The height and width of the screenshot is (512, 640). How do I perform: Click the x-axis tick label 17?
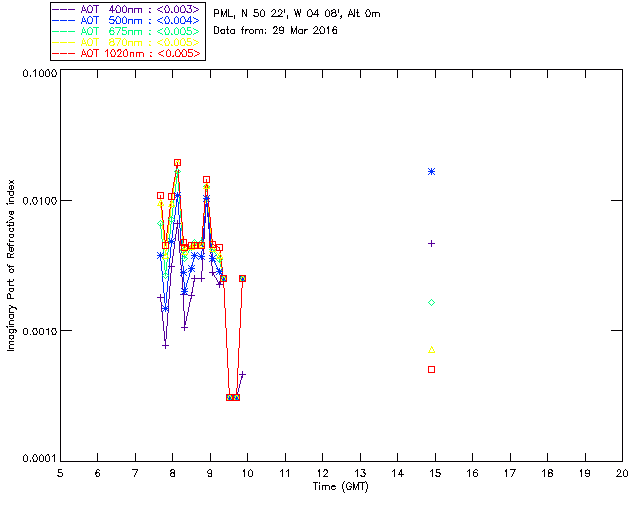pyautogui.click(x=510, y=473)
